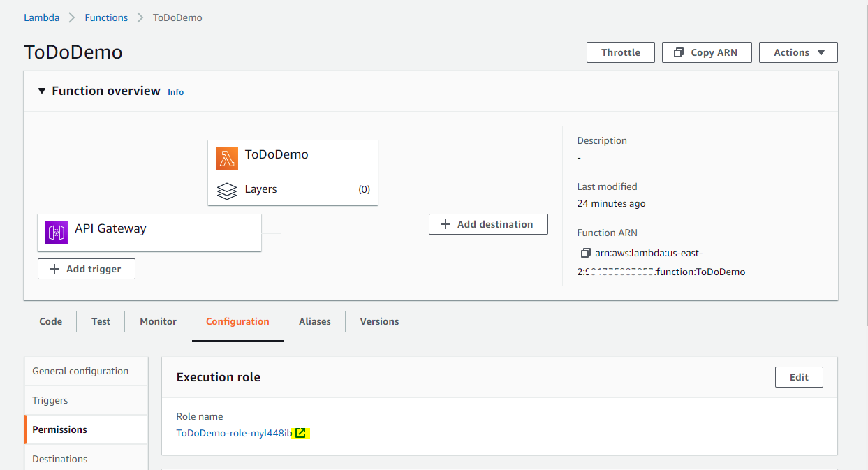Click the 'Execution role' heading
Screen dimensions: 868x470
click(218, 377)
